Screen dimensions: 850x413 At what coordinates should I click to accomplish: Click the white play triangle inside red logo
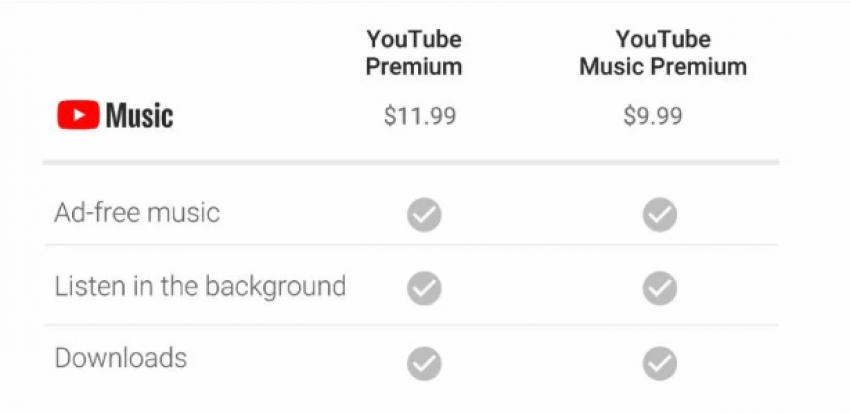[x=79, y=115]
